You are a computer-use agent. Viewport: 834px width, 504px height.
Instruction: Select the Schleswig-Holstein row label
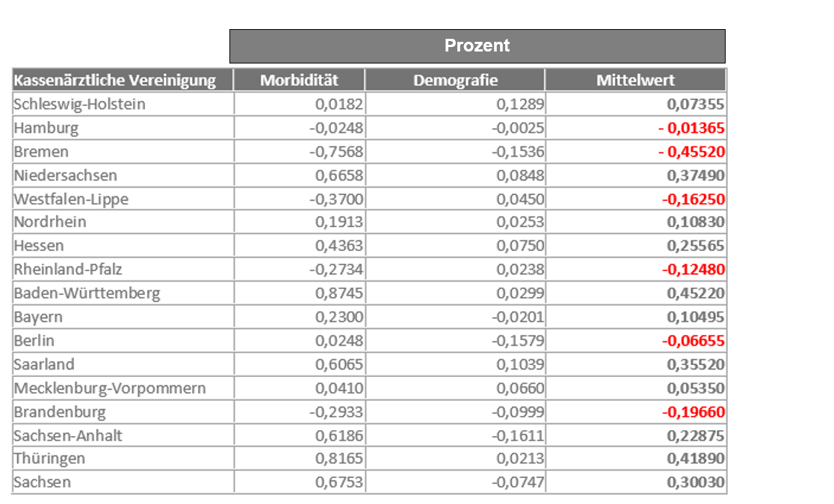(x=79, y=105)
